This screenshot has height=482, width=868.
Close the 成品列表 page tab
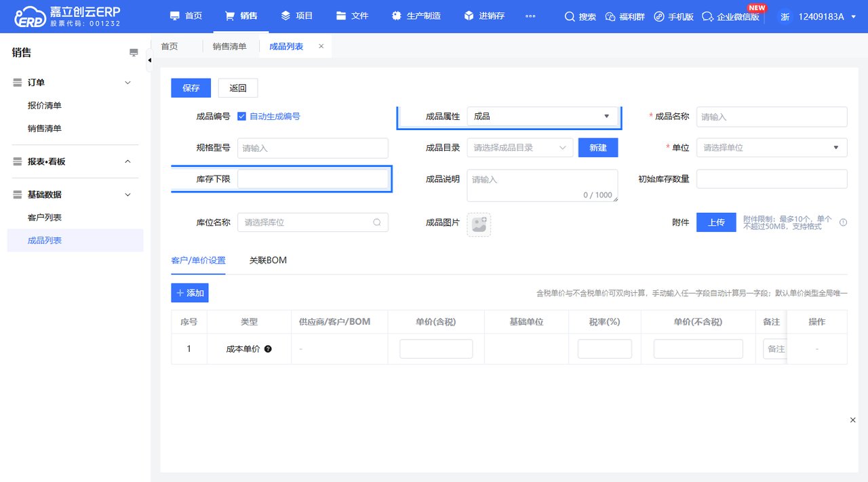(321, 46)
